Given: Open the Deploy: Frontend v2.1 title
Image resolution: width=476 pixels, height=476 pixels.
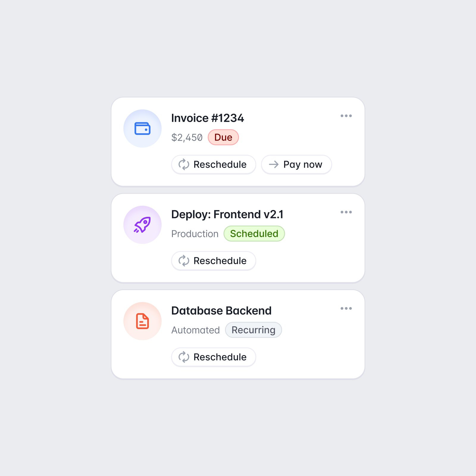Looking at the screenshot, I should click(227, 214).
